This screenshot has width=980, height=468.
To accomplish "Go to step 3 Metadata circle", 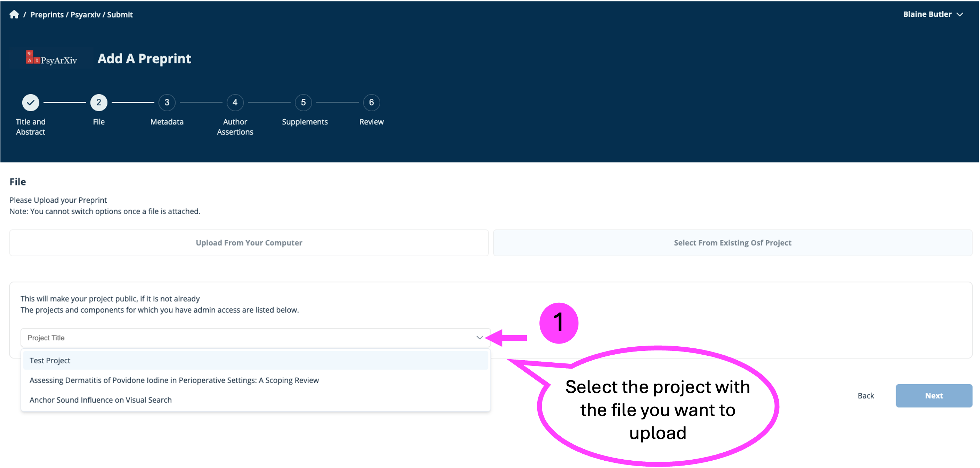I will click(167, 102).
